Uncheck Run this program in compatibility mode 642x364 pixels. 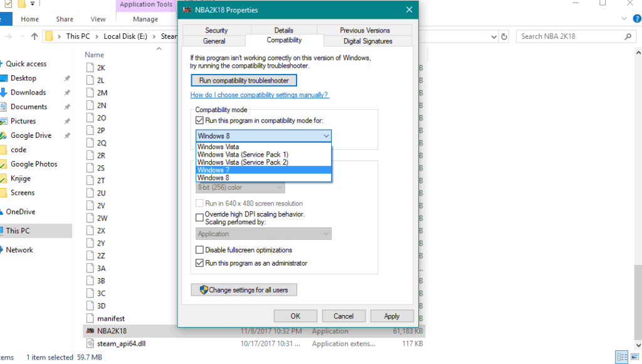(x=199, y=120)
